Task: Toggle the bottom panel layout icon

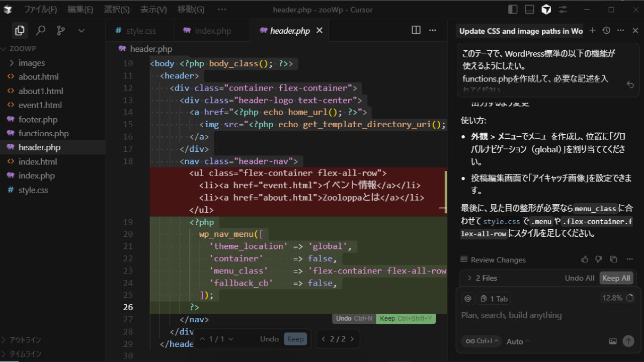Action: click(x=529, y=10)
